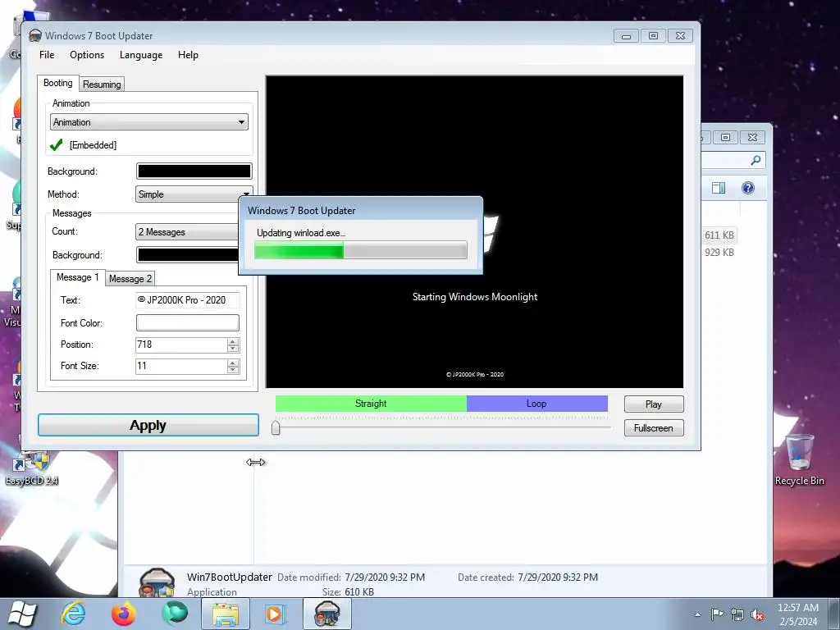Image resolution: width=840 pixels, height=630 pixels.
Task: Select the Message 1 tab
Action: [x=77, y=277]
